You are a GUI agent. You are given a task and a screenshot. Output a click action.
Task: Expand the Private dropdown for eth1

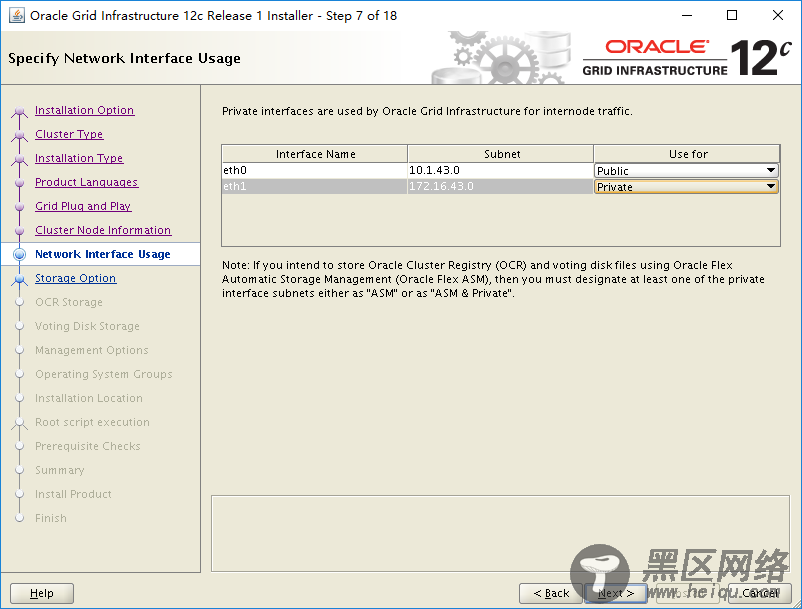[x=686, y=187]
